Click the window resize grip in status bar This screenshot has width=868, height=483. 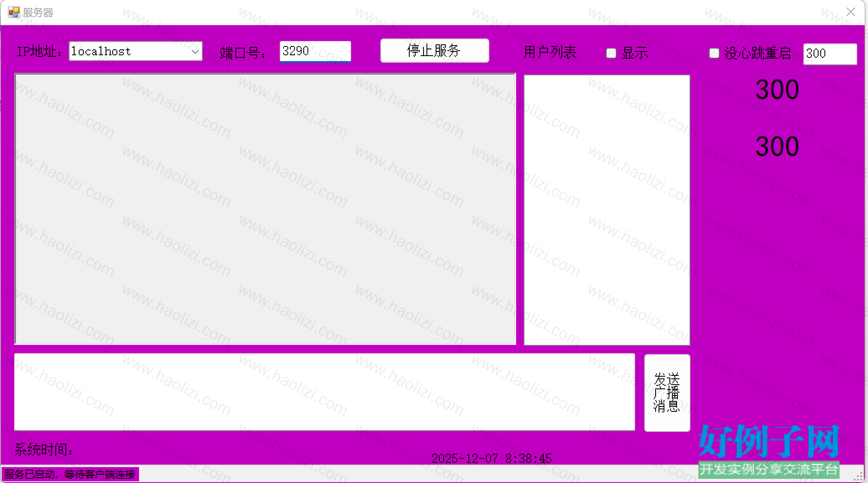858,476
